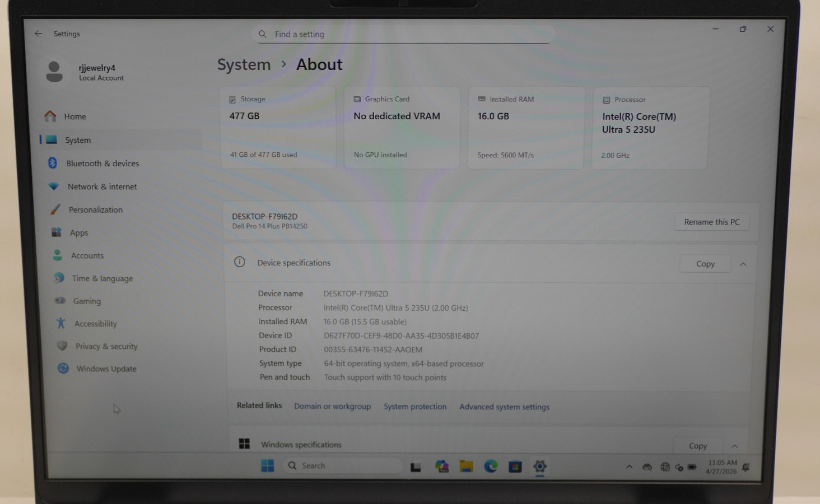
Task: Open Microsoft Store from the taskbar
Action: pos(515,466)
